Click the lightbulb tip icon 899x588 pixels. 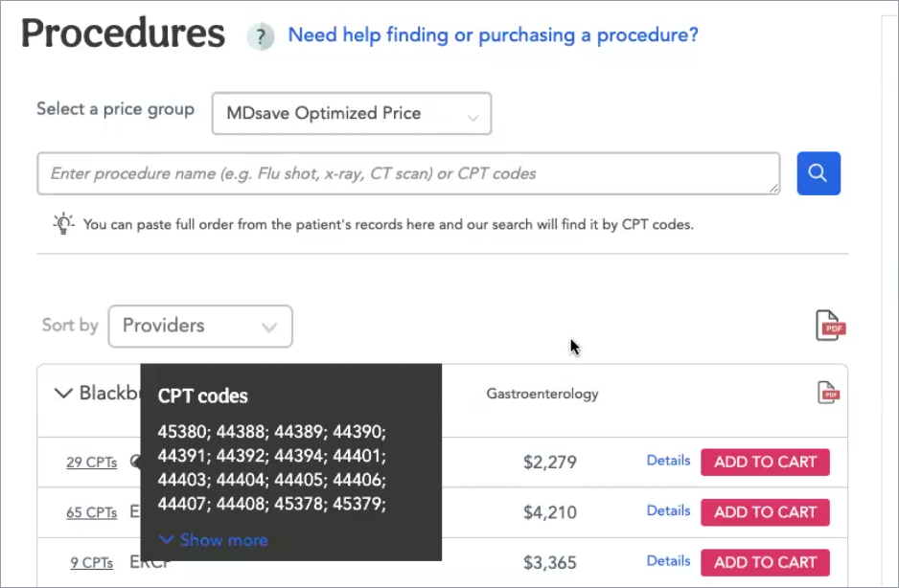[63, 223]
